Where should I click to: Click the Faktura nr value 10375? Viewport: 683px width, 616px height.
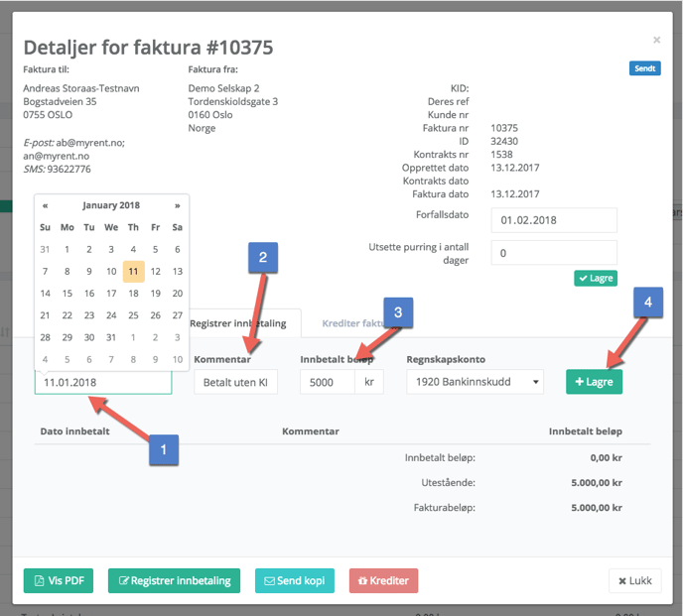pos(504,128)
